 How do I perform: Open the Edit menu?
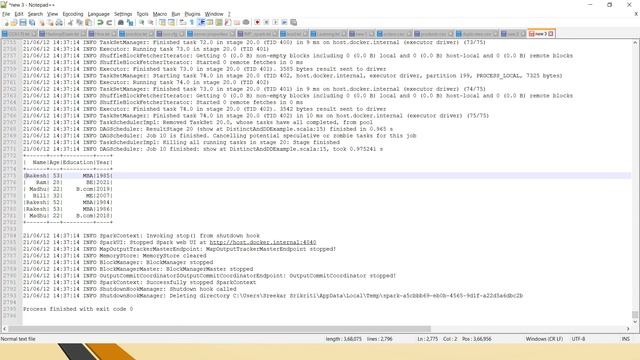(19, 14)
